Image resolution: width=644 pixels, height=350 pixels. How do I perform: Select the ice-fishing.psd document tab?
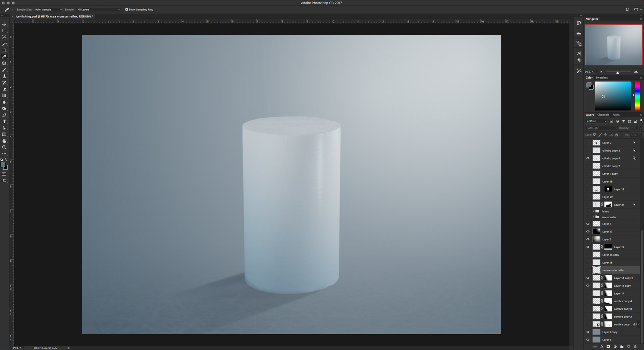pos(54,16)
